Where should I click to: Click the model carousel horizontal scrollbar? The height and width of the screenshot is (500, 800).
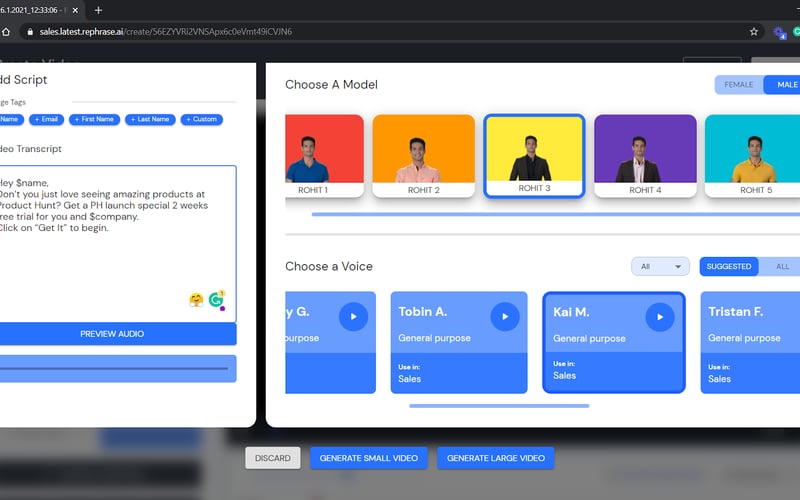[x=556, y=214]
